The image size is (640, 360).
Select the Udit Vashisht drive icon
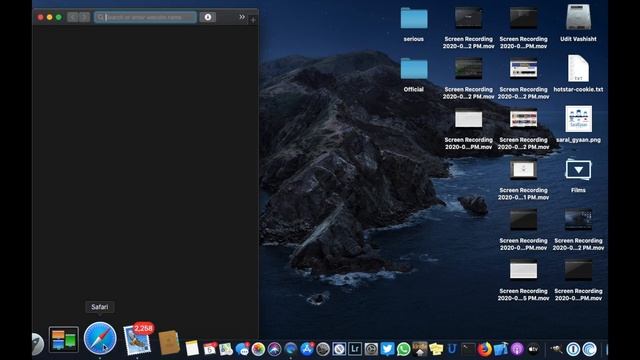point(578,17)
